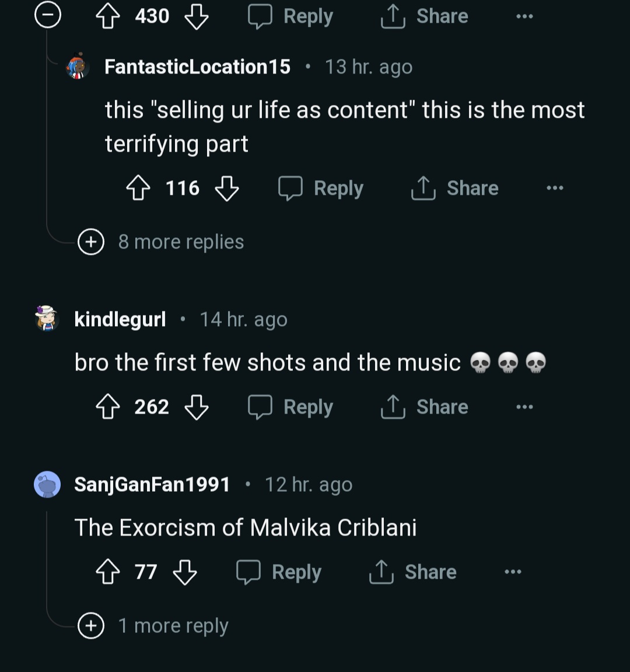The image size is (630, 672).
Task: Open more options for kindlegurl's comment
Action: pos(524,407)
